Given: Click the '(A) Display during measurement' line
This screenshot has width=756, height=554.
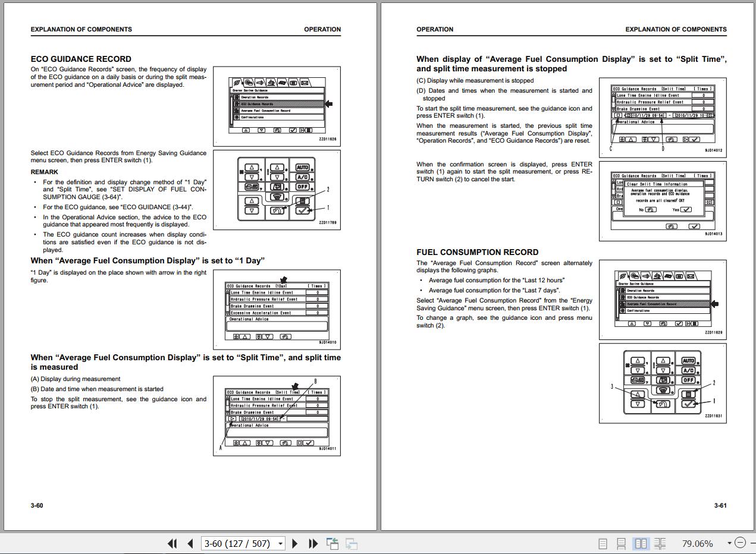Looking at the screenshot, I should [76, 379].
